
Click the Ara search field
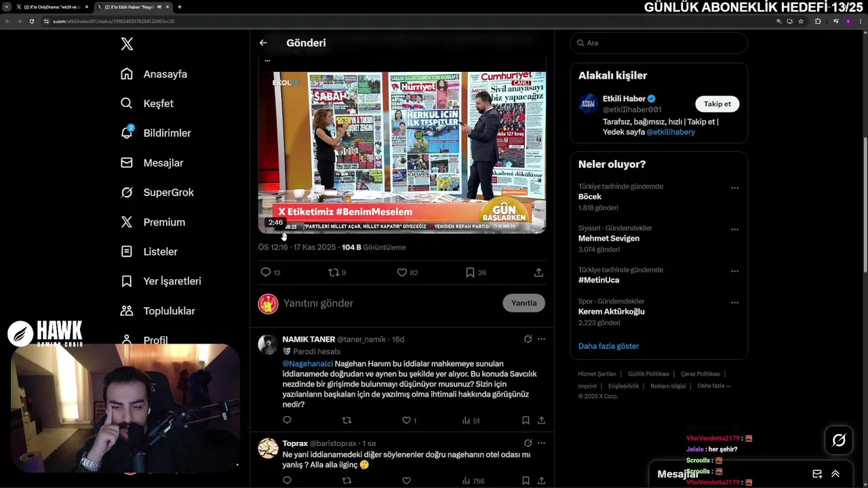(658, 43)
